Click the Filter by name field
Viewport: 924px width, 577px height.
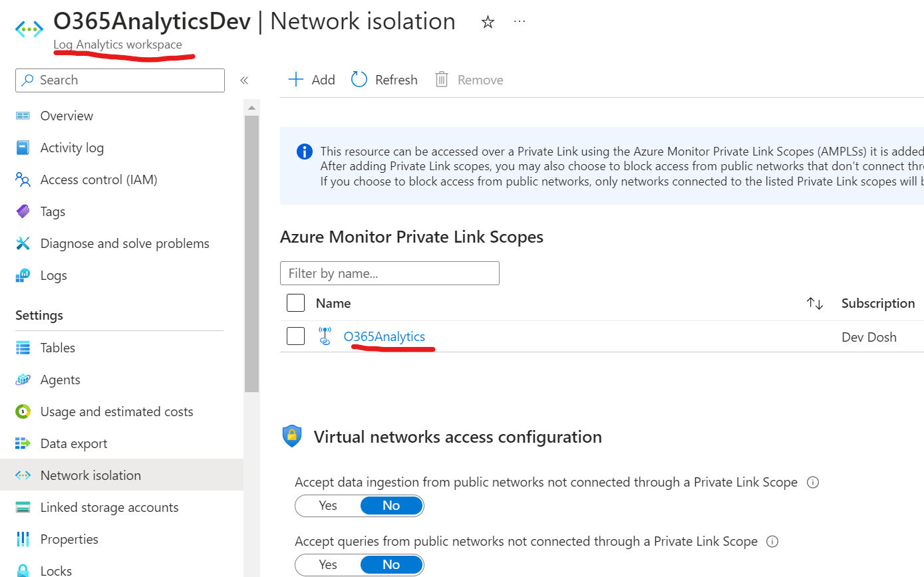(x=390, y=273)
